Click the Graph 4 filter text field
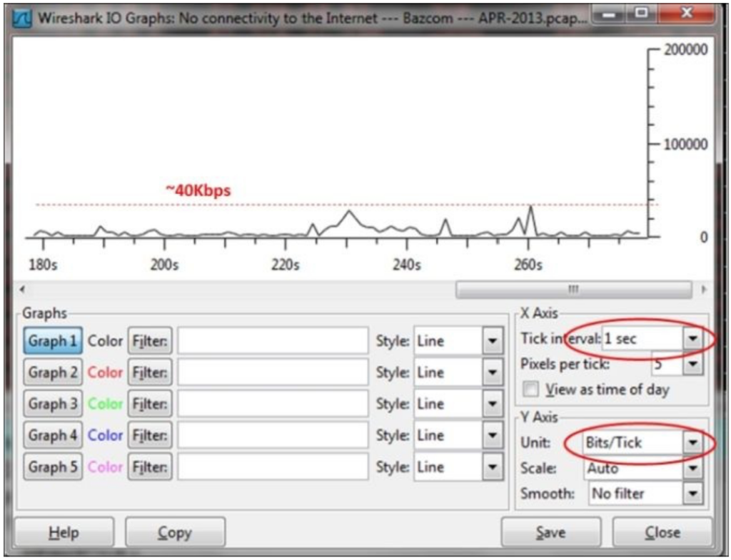 273,435
